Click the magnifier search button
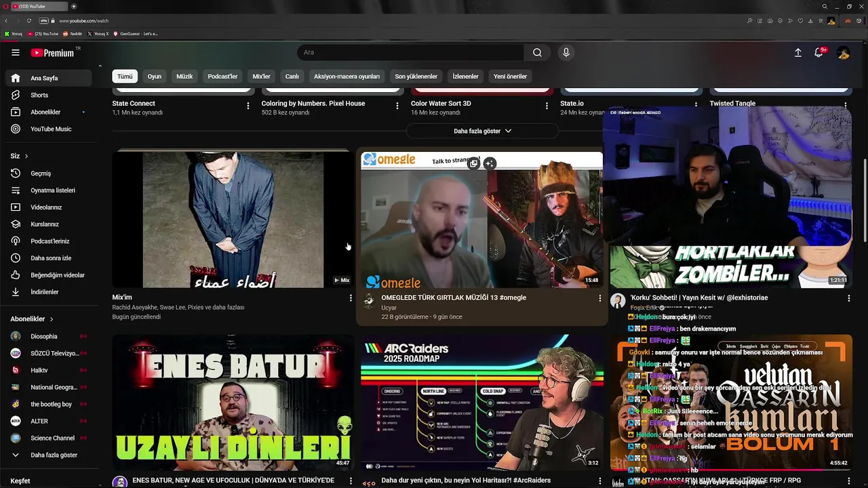 coord(537,52)
